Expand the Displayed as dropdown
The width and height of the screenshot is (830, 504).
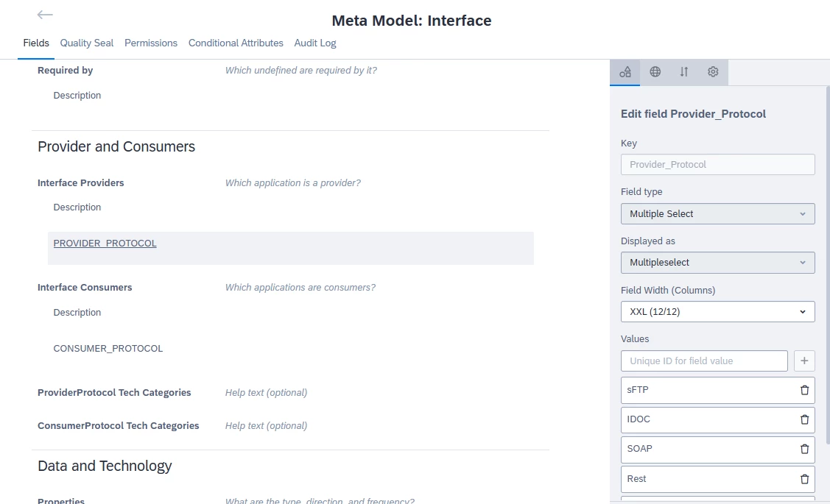click(x=717, y=263)
